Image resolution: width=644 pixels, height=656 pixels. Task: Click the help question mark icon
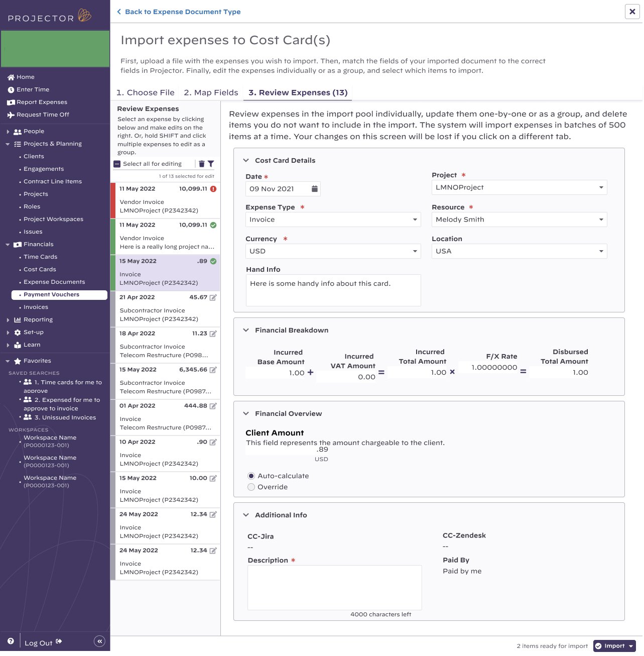click(x=11, y=641)
